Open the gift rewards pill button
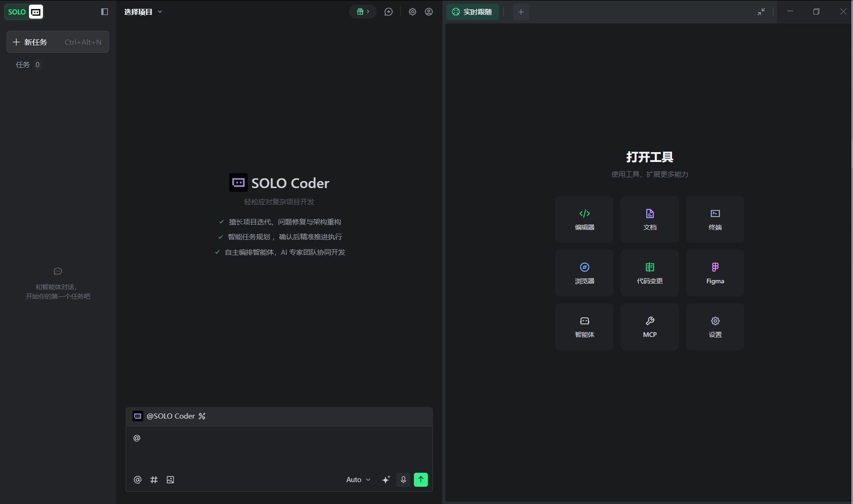853x504 pixels. tap(363, 12)
